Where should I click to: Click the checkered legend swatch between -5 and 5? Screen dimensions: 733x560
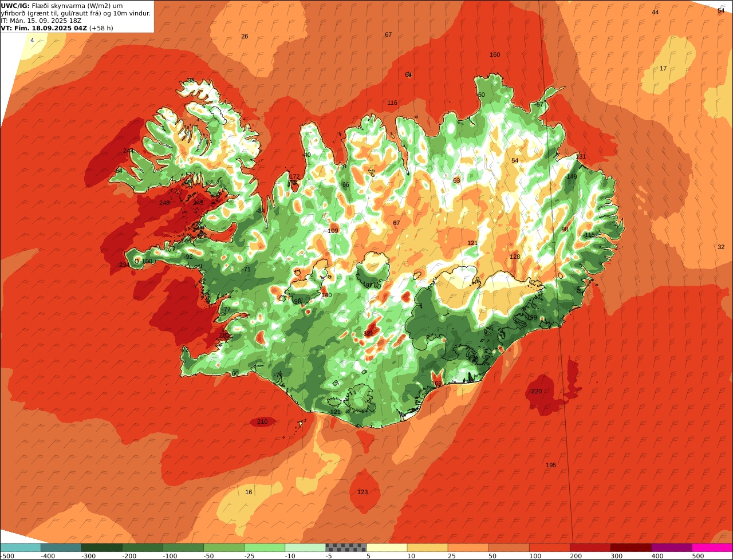click(x=346, y=547)
